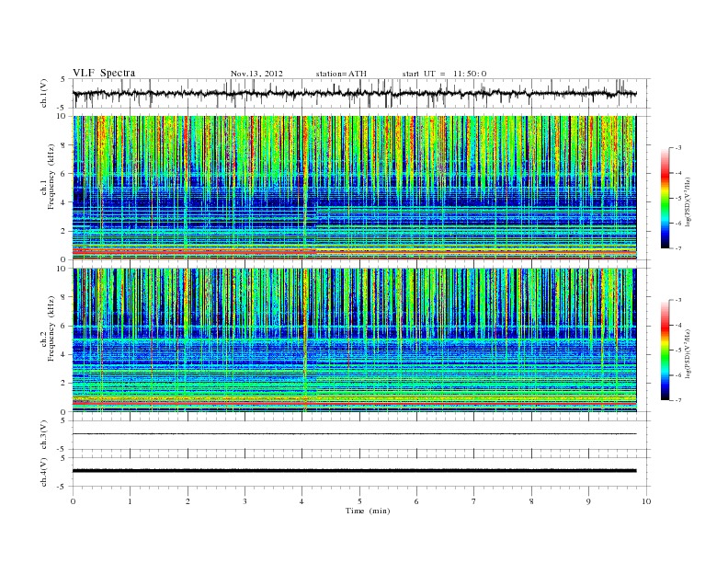This screenshot has width=728, height=563.
Task: Click the '3' tick on the time axis
Action: (245, 501)
